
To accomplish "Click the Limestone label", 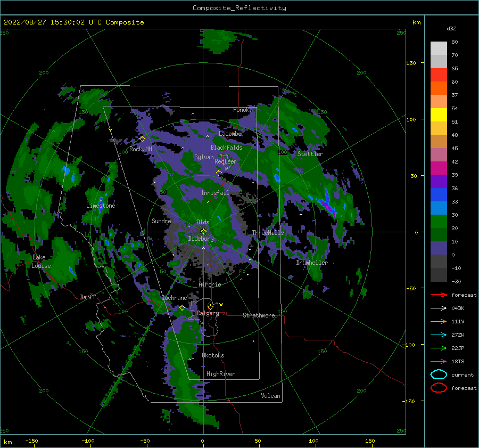I will click(101, 206).
